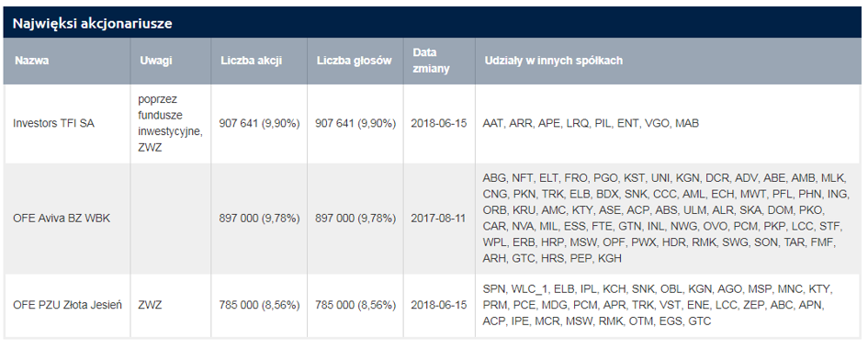The width and height of the screenshot is (868, 349).
Task: Sort by the Data zmiany column header
Action: tap(431, 61)
